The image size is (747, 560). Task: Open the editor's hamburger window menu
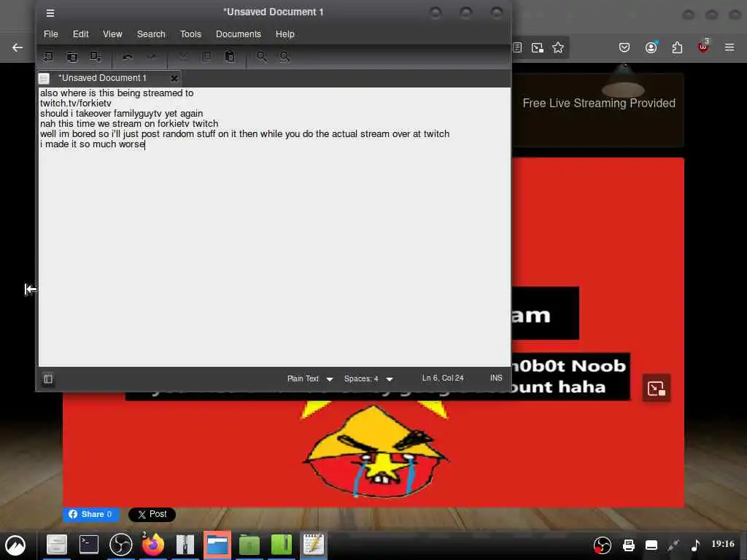pos(50,13)
